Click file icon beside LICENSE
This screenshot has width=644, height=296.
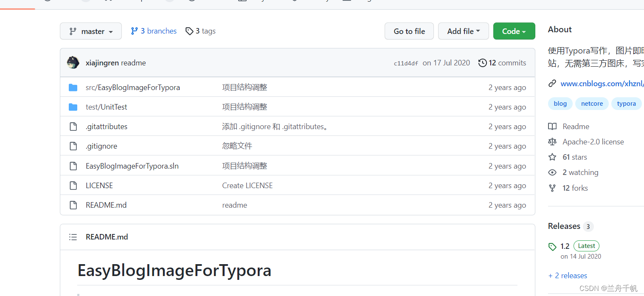[x=73, y=186]
